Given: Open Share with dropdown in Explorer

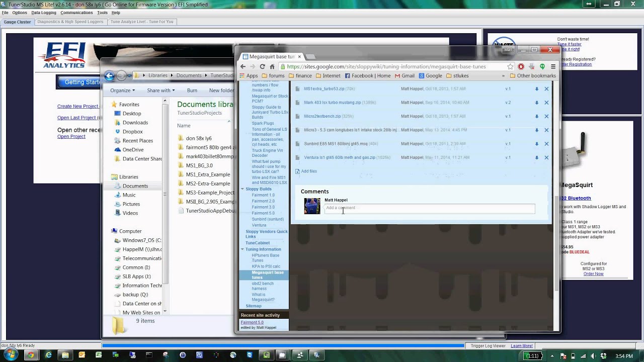Looking at the screenshot, I should coord(160,90).
